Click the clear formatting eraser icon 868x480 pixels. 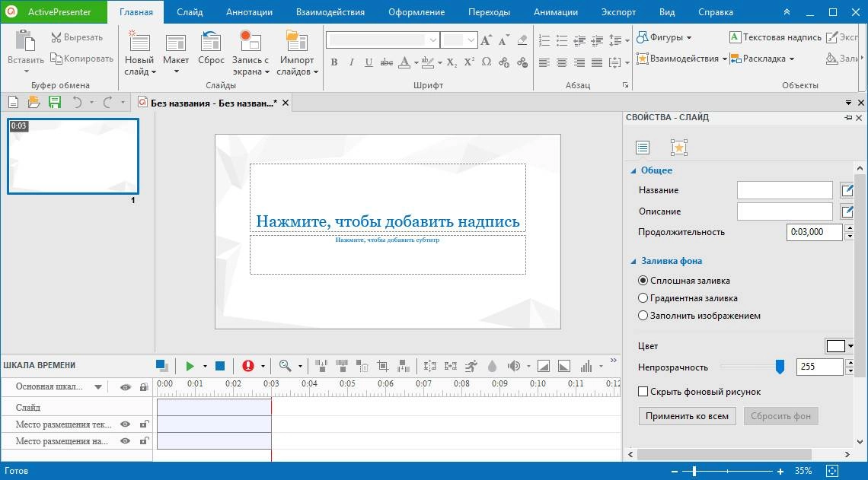(522, 40)
